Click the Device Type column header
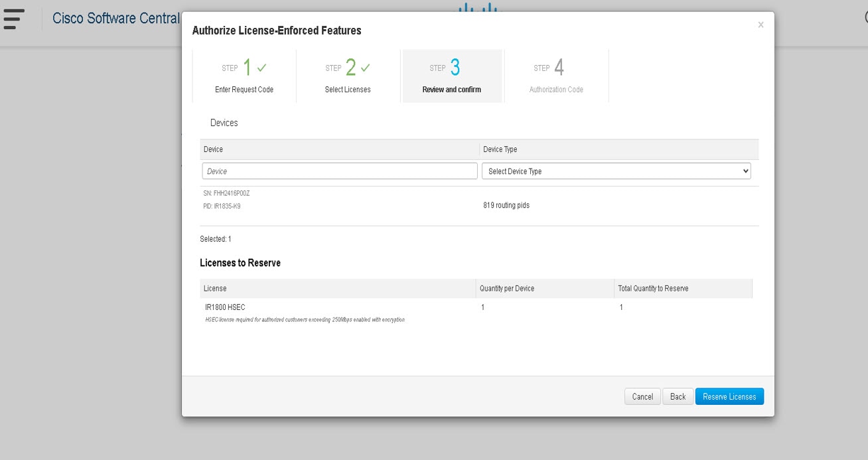The height and width of the screenshot is (460, 868). [500, 149]
